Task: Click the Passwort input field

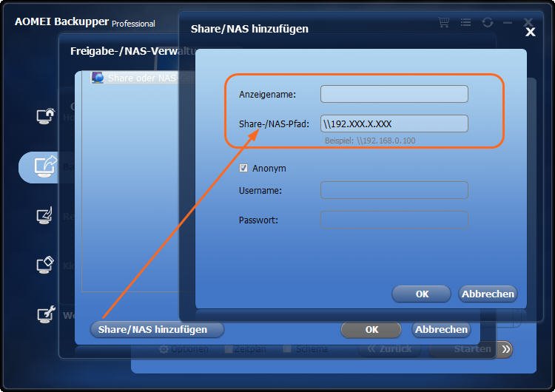Action: click(x=394, y=220)
